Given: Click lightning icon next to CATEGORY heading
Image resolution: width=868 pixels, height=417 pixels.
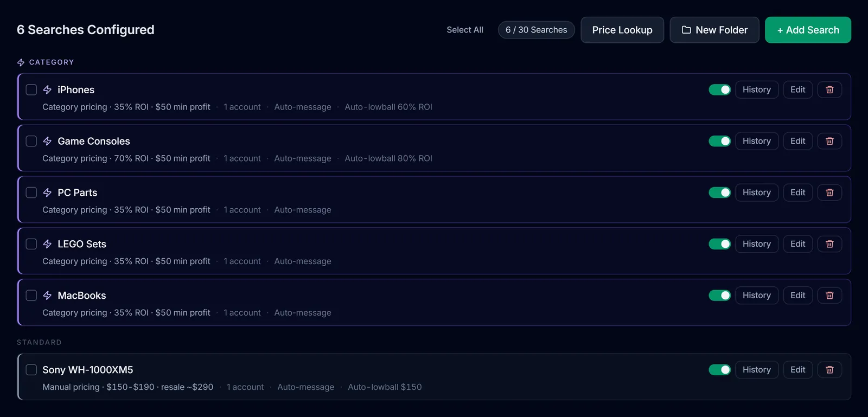Looking at the screenshot, I should (21, 62).
